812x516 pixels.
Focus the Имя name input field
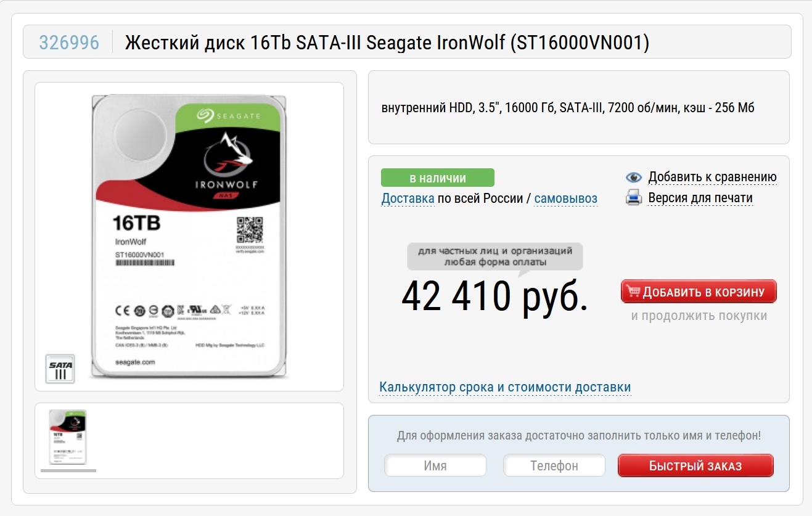point(435,465)
